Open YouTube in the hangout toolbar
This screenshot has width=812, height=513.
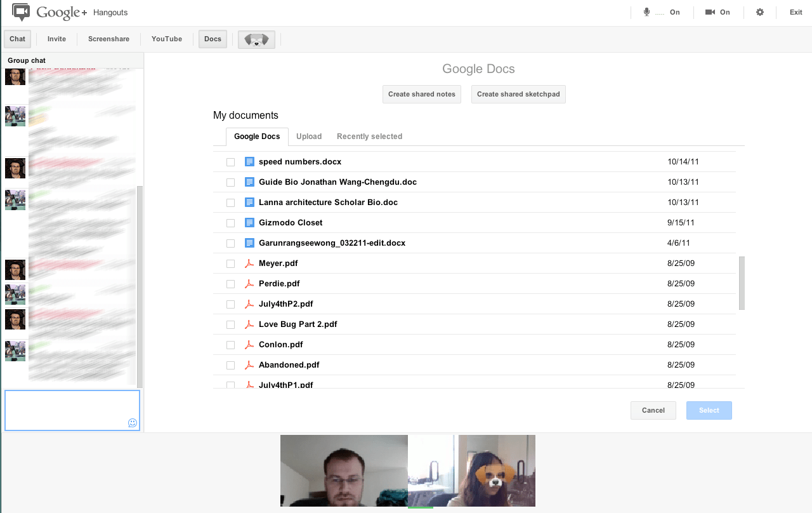(167, 39)
